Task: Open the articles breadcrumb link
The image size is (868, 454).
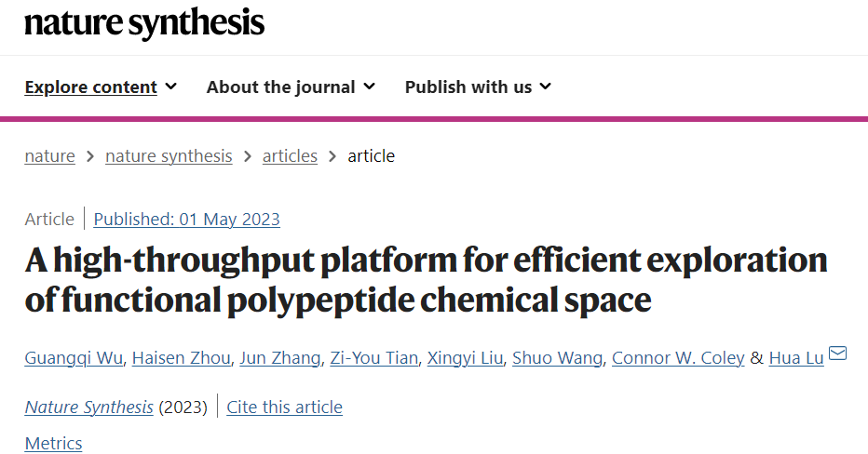Action: [290, 156]
